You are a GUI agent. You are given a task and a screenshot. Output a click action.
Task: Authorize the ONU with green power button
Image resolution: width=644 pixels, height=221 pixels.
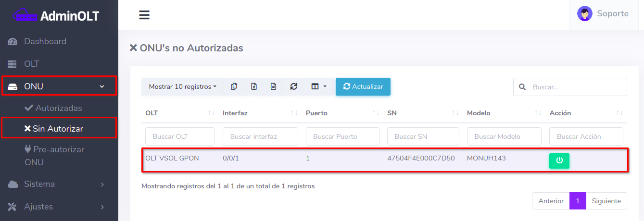tap(559, 160)
